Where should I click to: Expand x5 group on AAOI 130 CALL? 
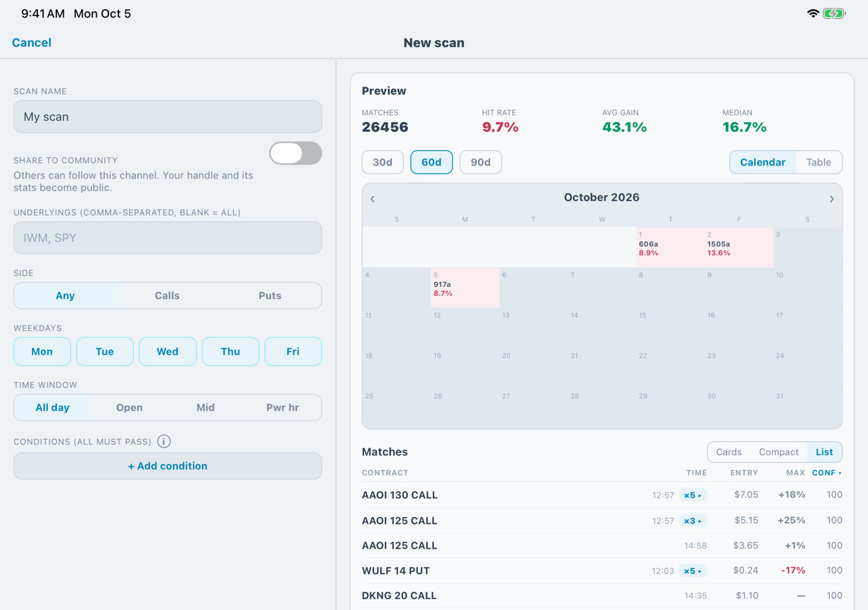point(693,495)
